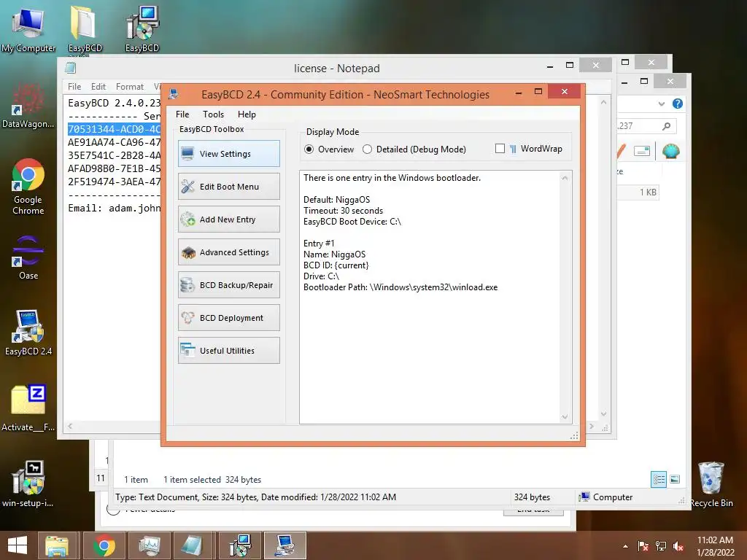Switch Explorer to details view icon

coord(659,479)
